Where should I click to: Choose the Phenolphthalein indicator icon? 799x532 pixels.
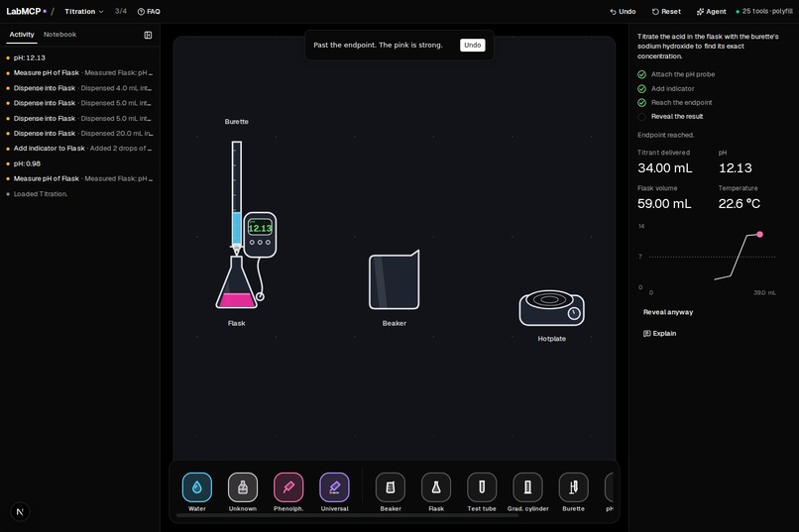[x=288, y=487]
